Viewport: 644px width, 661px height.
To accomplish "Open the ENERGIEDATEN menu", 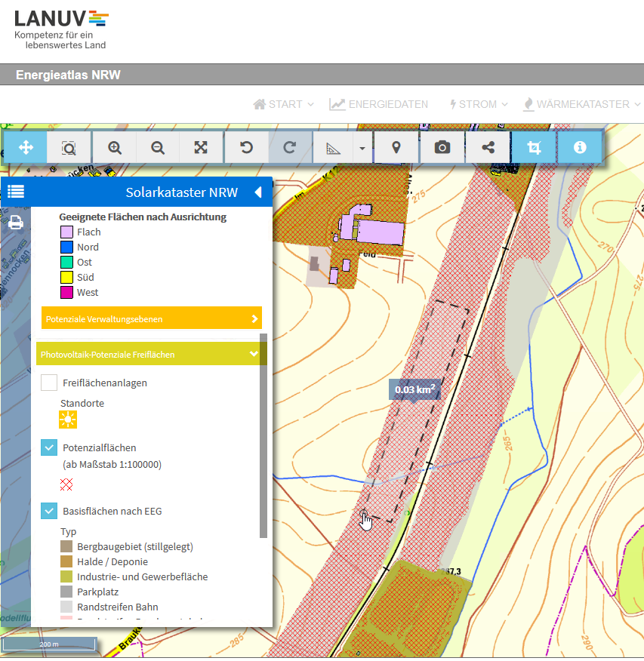I will coord(379,104).
